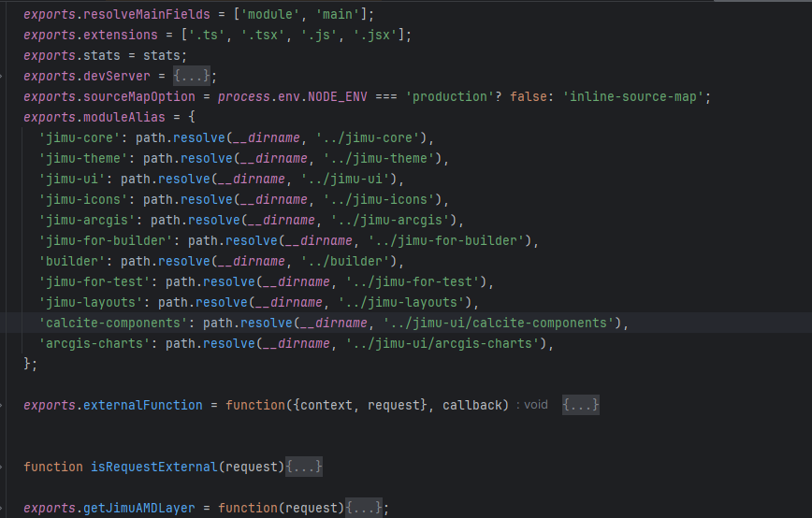This screenshot has height=518, width=812.
Task: Click the ': void' return type hint
Action: [x=532, y=405]
